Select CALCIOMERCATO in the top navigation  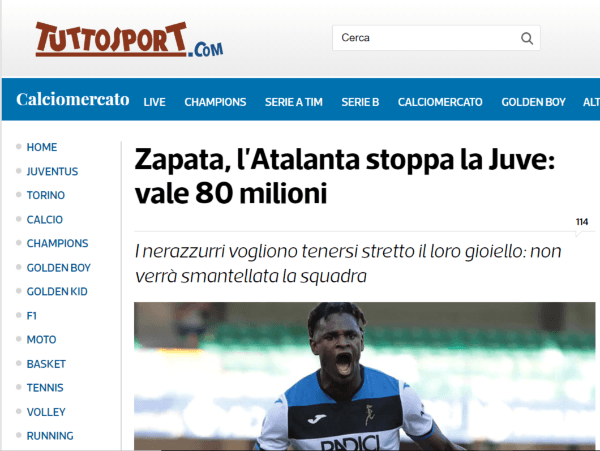click(440, 102)
